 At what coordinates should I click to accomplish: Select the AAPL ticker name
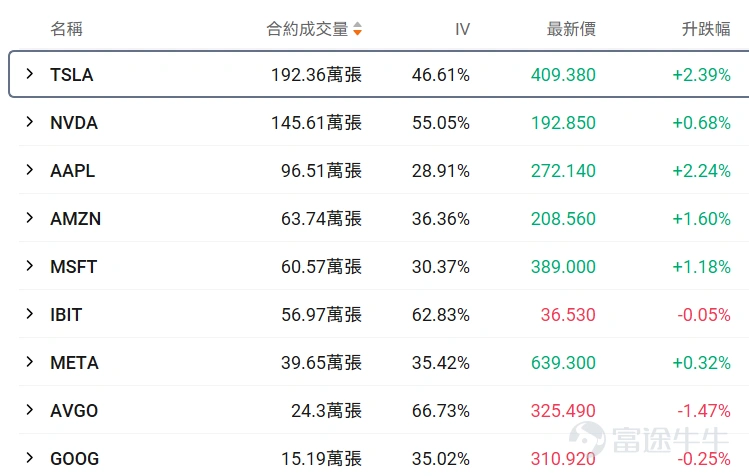(73, 171)
